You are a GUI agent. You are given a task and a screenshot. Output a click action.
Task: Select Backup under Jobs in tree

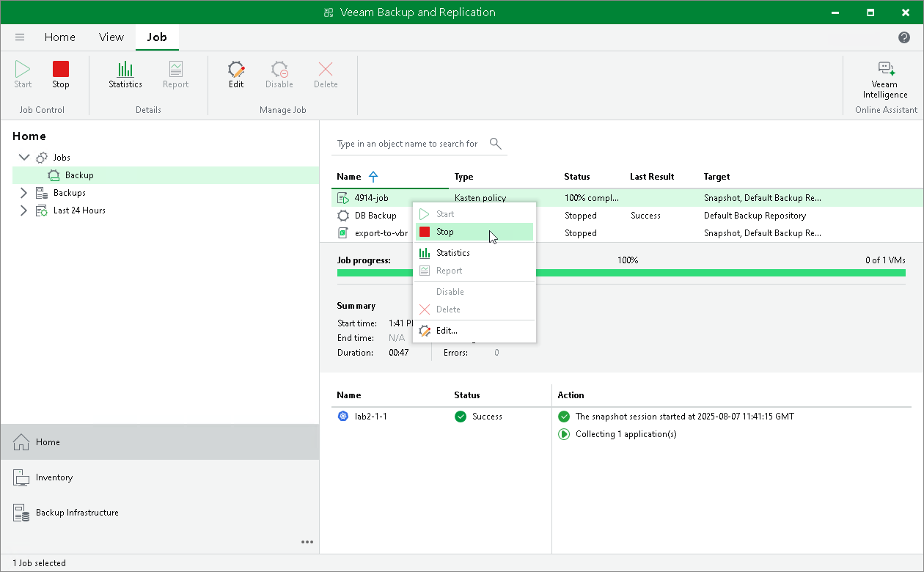pos(79,175)
